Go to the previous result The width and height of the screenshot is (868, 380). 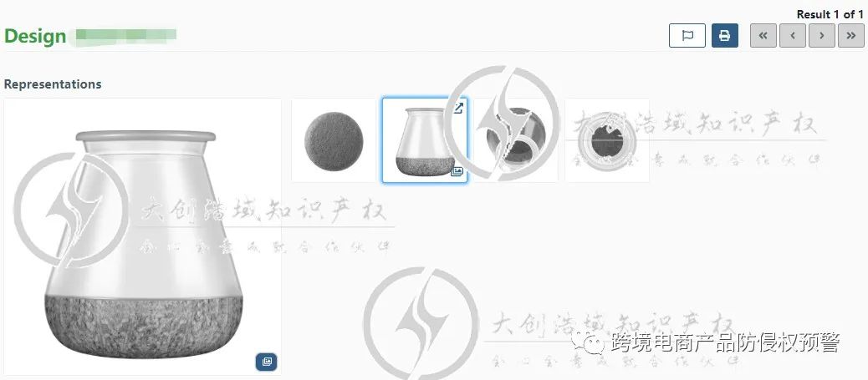click(793, 36)
